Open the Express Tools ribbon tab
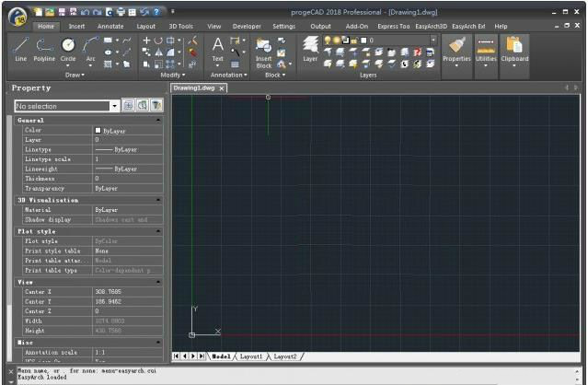 pyautogui.click(x=394, y=27)
